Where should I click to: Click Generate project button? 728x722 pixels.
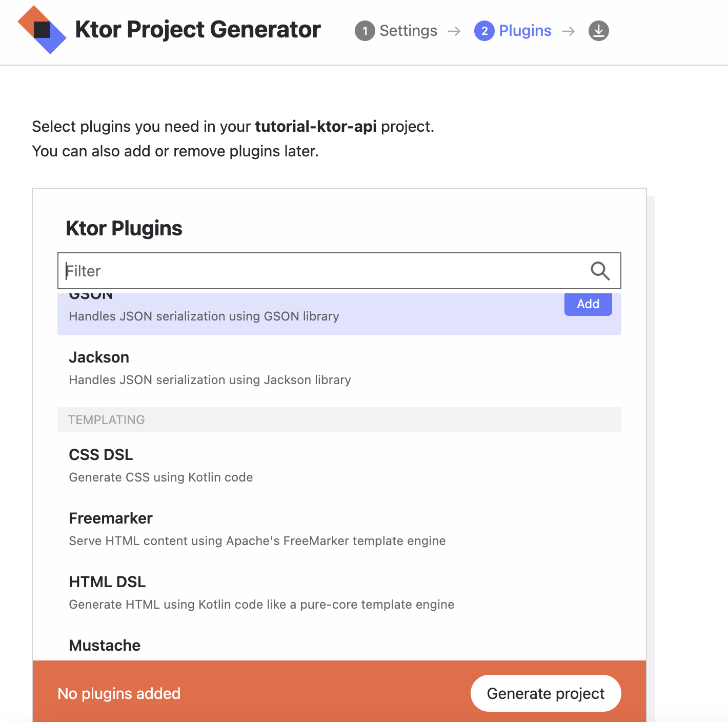click(x=545, y=693)
